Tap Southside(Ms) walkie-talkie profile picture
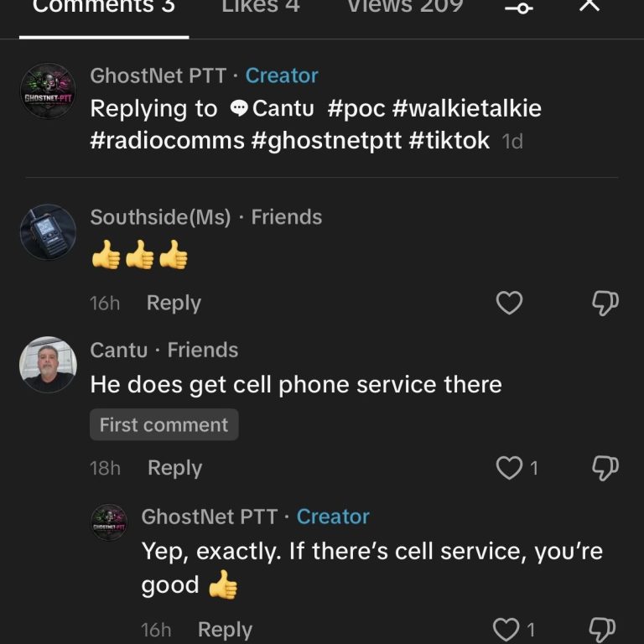Screen dimensions: 644x644 click(48, 232)
